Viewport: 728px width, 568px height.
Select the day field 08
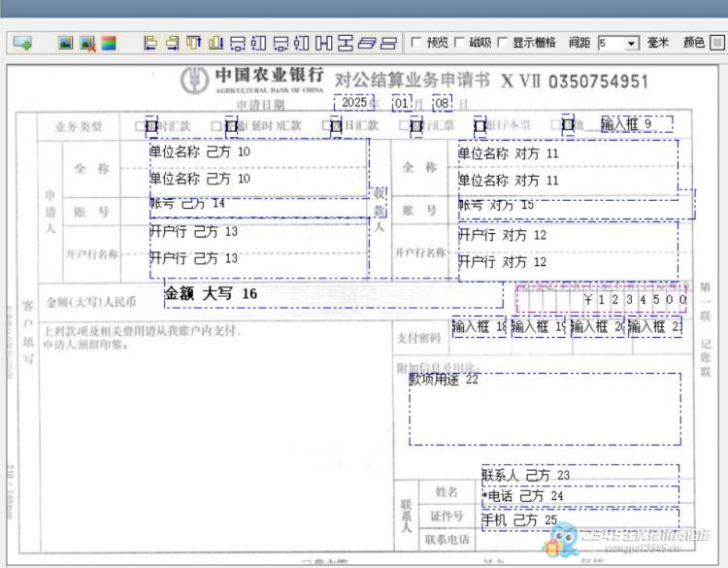442,103
